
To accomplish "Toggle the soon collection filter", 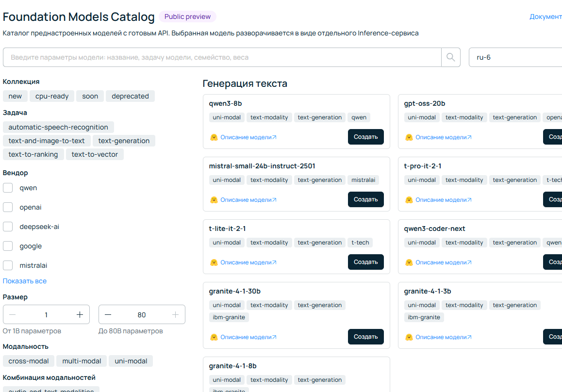I will point(90,96).
